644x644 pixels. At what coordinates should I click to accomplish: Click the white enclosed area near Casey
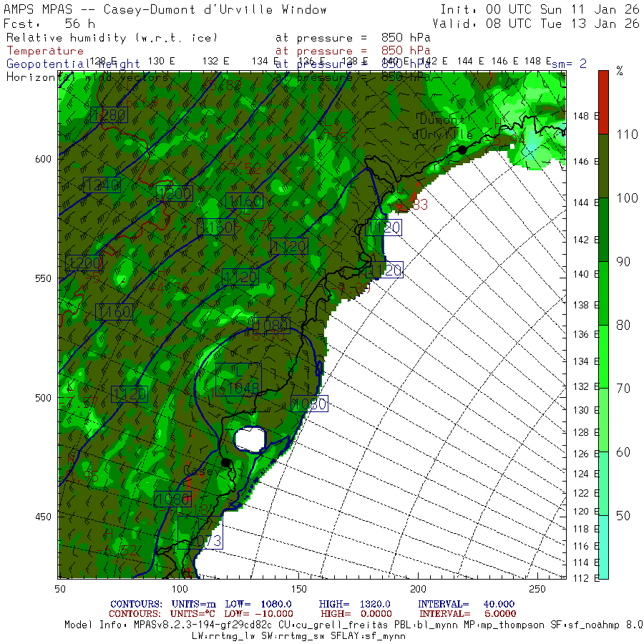click(x=250, y=439)
